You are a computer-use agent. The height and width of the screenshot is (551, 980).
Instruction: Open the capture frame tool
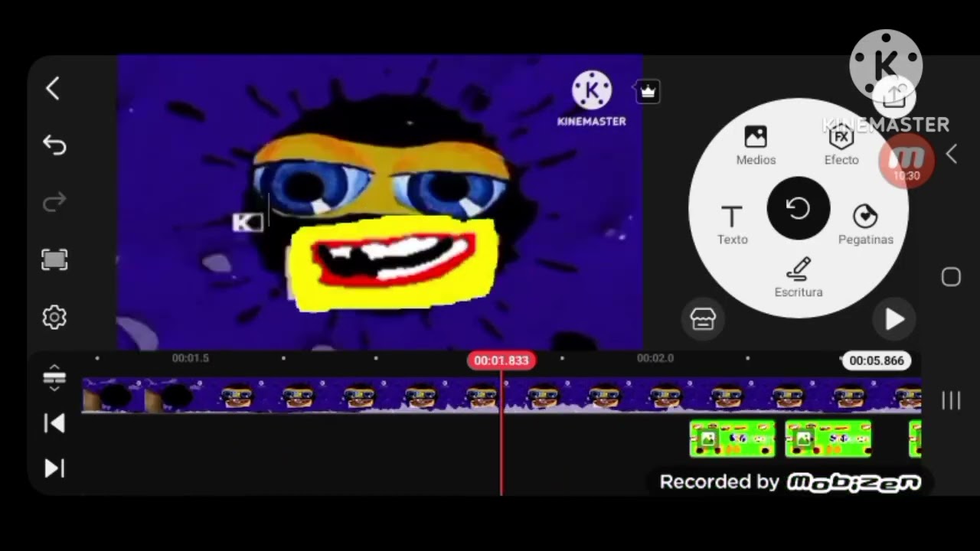54,259
